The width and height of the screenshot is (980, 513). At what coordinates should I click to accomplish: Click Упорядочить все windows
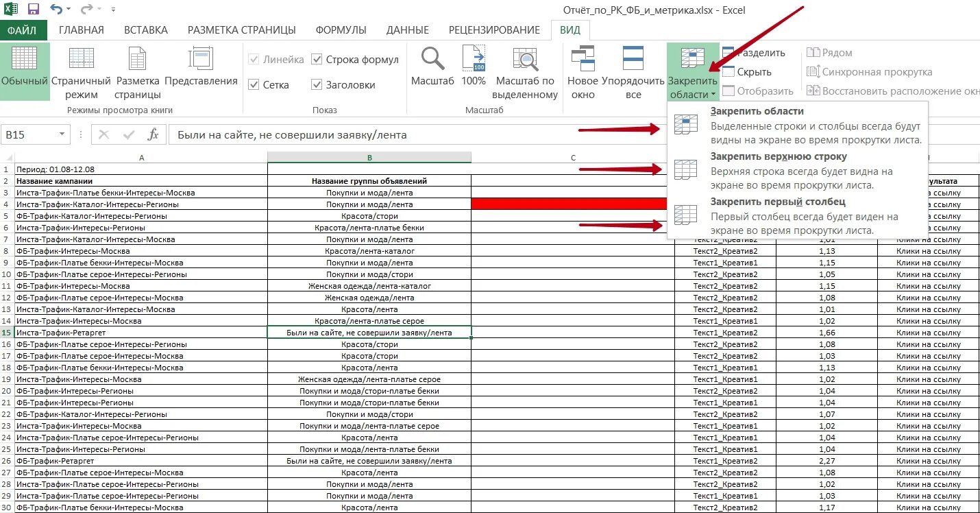click(633, 71)
